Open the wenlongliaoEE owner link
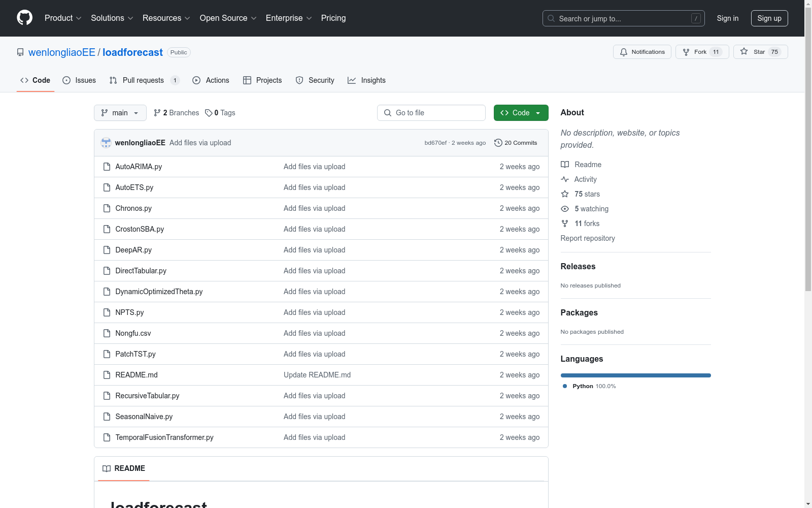The height and width of the screenshot is (508, 812). (62, 52)
